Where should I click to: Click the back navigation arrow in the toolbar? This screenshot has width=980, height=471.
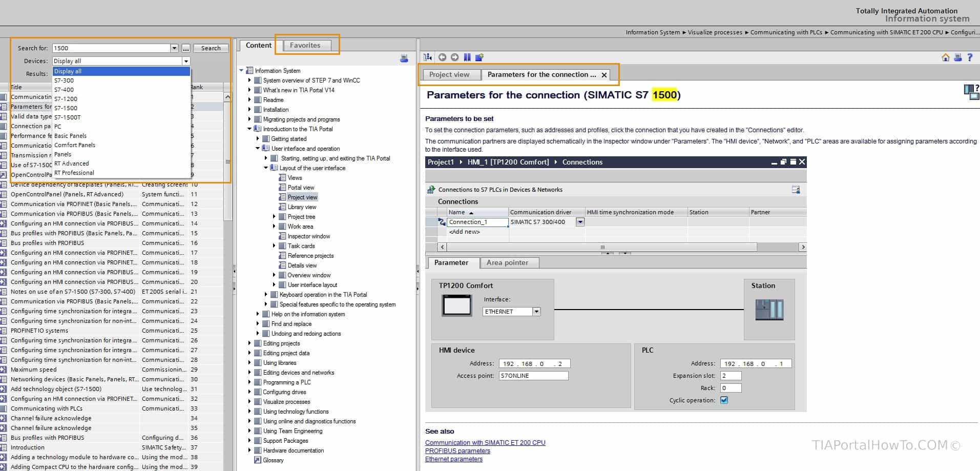tap(442, 57)
